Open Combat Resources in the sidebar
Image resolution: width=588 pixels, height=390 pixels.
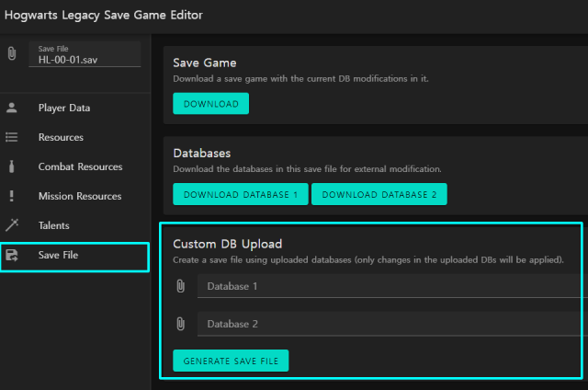click(75, 166)
